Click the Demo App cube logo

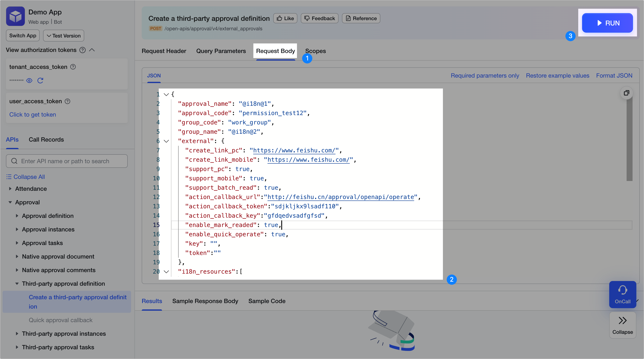click(15, 16)
